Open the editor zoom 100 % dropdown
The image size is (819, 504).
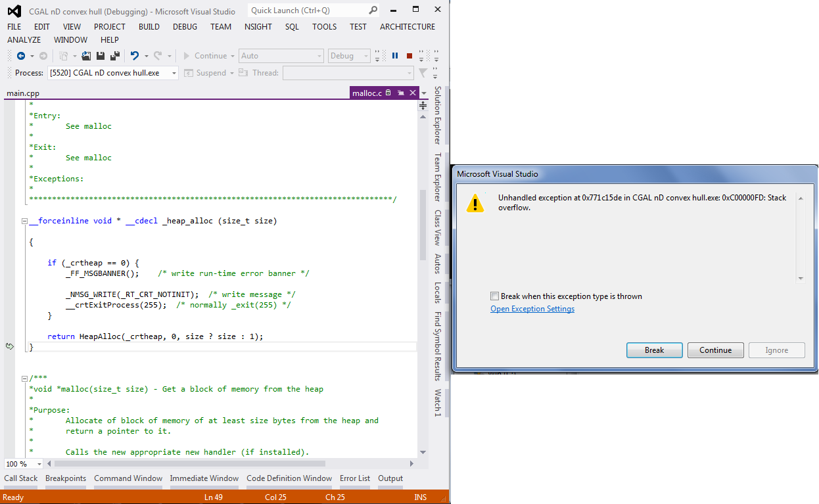point(41,464)
